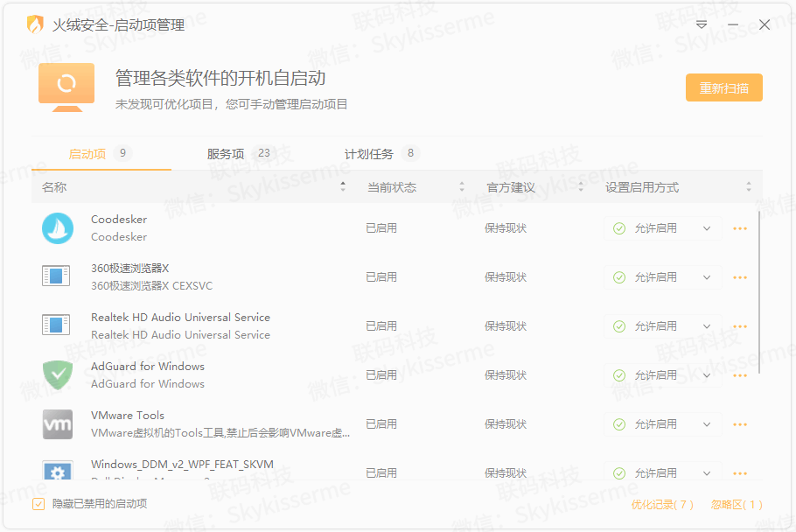The height and width of the screenshot is (532, 796).
Task: Expand 允许启用 dropdown for Coodesker
Action: click(x=707, y=228)
